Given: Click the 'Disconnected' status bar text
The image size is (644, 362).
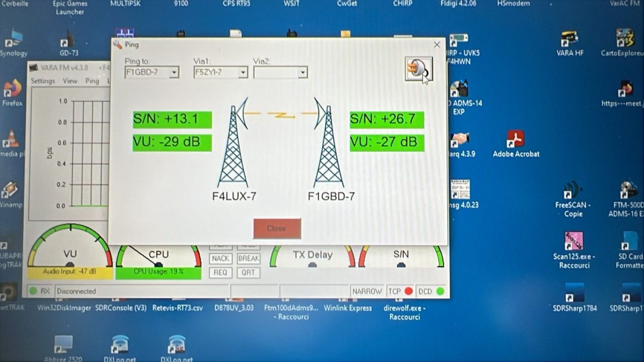Looking at the screenshot, I should (x=76, y=291).
